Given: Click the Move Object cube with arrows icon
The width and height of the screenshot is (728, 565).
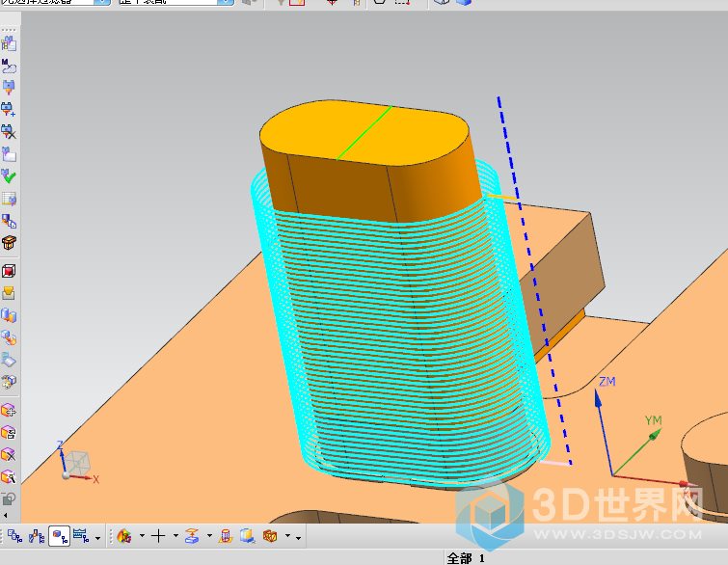Looking at the screenshot, I should click(9, 411).
